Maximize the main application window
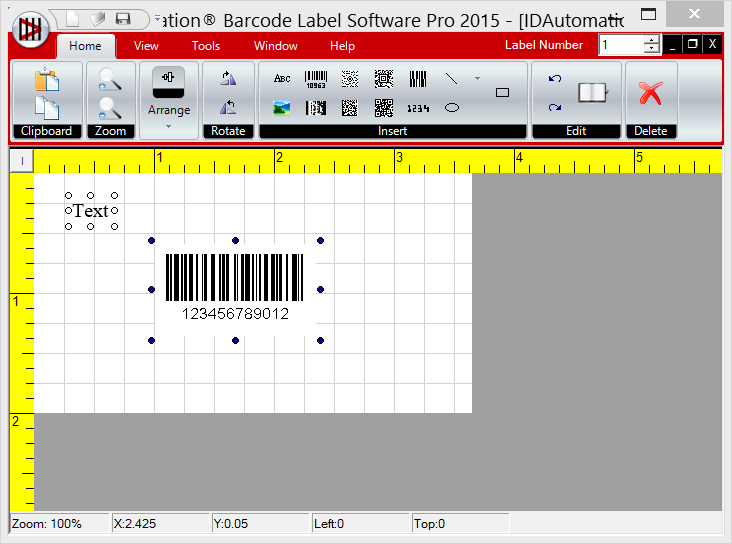The width and height of the screenshot is (732, 544). point(648,14)
